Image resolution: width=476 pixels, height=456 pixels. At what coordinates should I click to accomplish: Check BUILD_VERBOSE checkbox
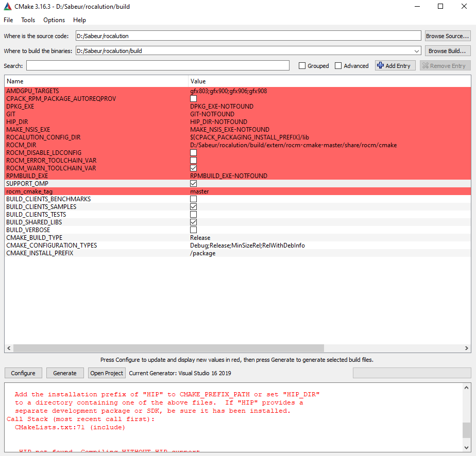193,230
